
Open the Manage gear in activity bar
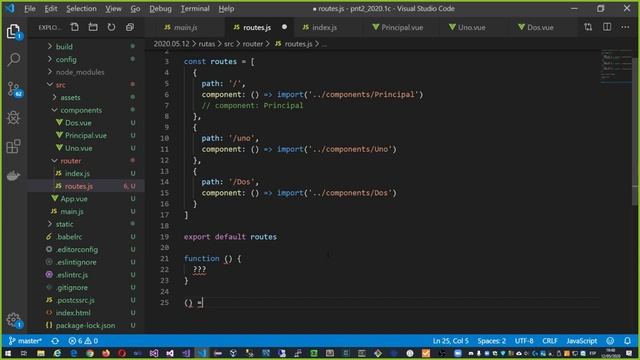(14, 319)
